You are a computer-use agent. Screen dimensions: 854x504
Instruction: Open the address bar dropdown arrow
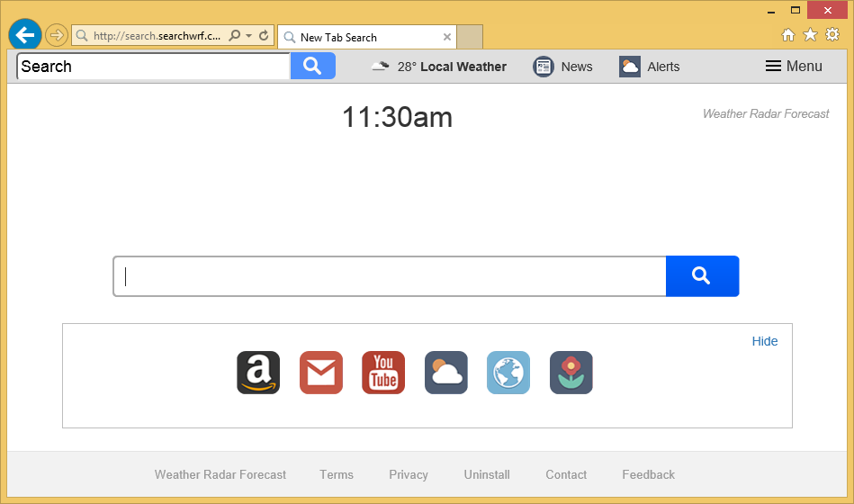pos(249,35)
